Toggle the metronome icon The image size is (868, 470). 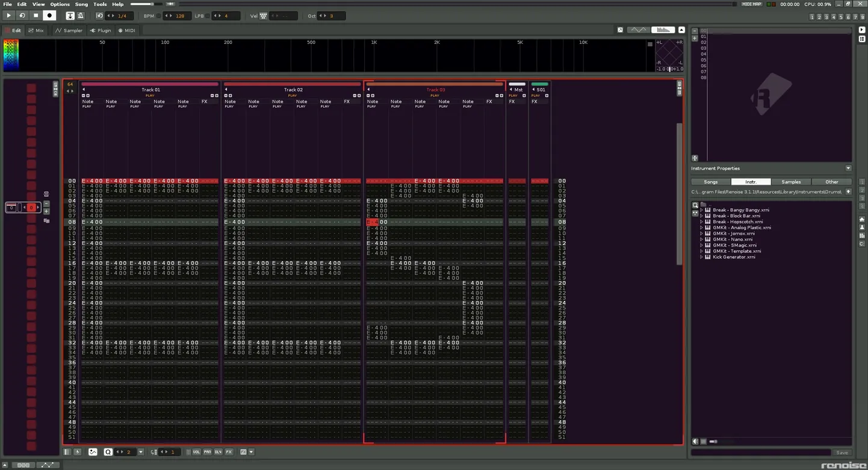[81, 16]
